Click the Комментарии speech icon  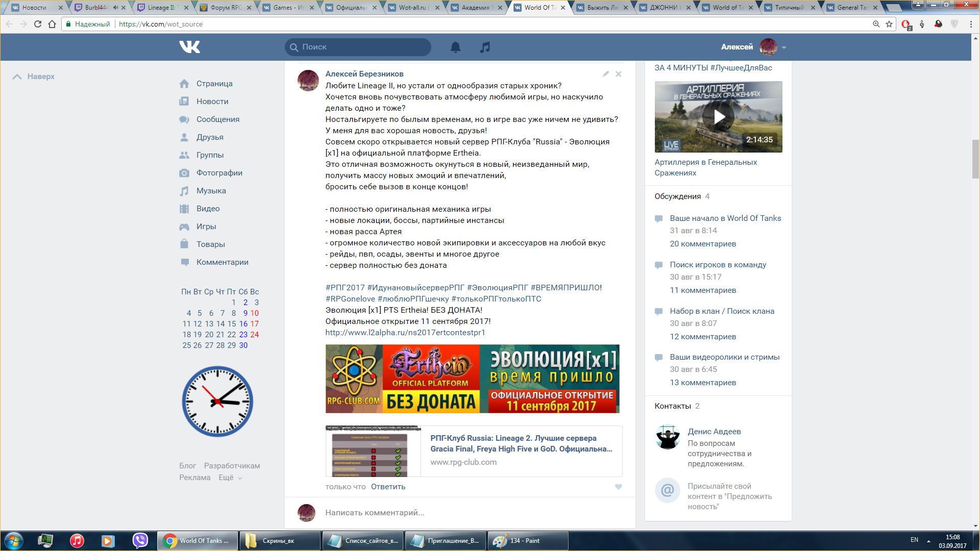point(184,262)
